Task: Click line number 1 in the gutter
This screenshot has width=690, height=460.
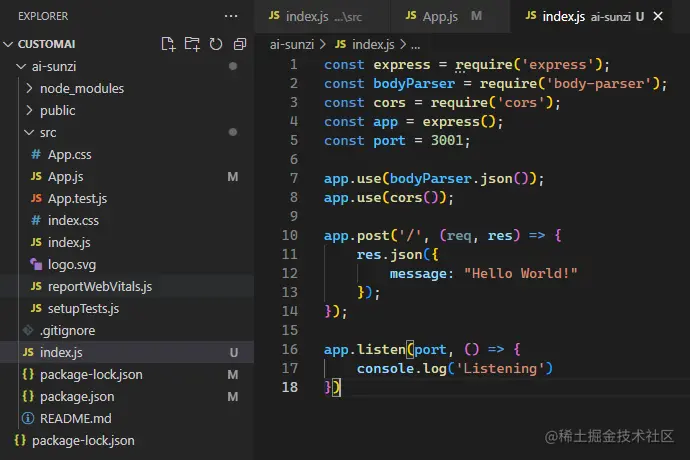Action: pos(294,65)
